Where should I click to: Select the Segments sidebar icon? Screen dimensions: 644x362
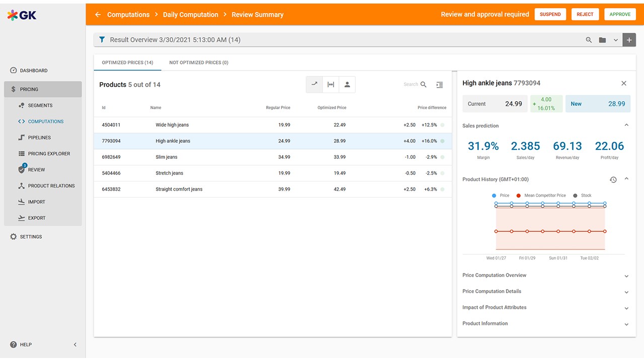[x=21, y=106]
